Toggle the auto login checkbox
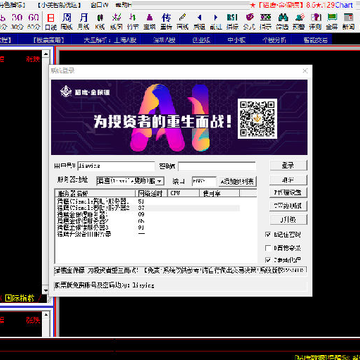The image size is (360, 360). pyautogui.click(x=268, y=248)
